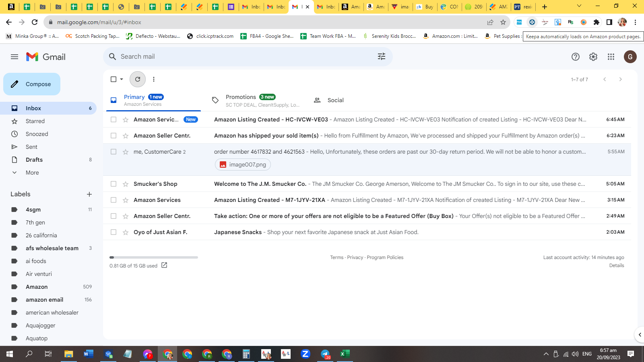Open the More options menu above inbox
The height and width of the screenshot is (362, 644).
click(154, 79)
